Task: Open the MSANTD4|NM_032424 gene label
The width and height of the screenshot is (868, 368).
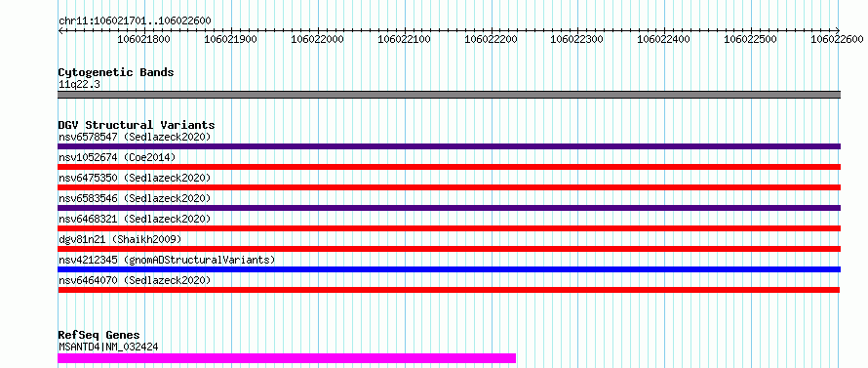Action: click(108, 348)
